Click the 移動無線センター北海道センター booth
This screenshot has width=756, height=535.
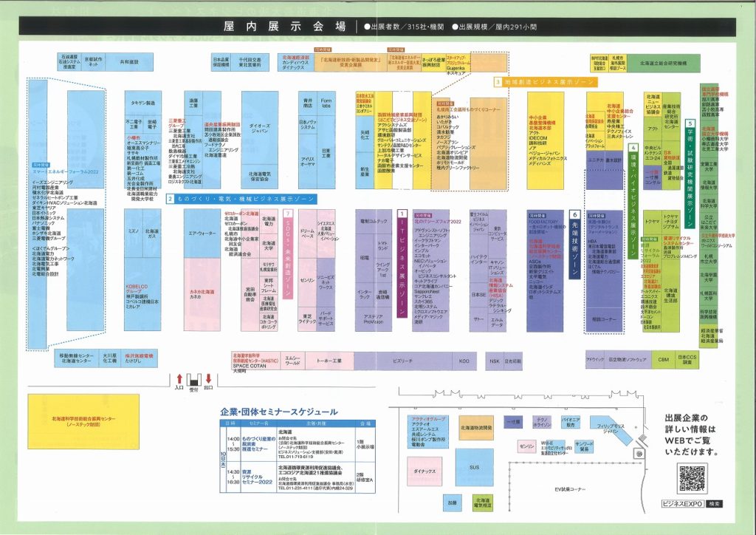(x=76, y=358)
